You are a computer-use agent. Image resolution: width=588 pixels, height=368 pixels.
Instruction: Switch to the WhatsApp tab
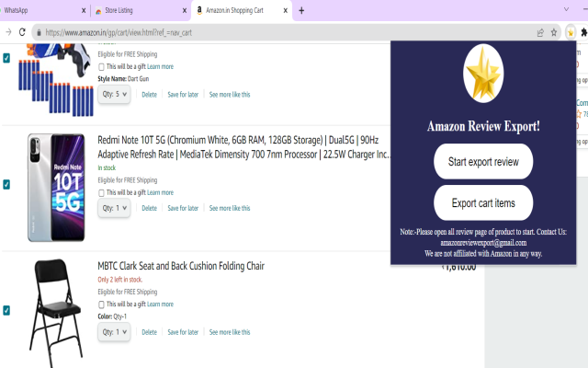tap(40, 10)
